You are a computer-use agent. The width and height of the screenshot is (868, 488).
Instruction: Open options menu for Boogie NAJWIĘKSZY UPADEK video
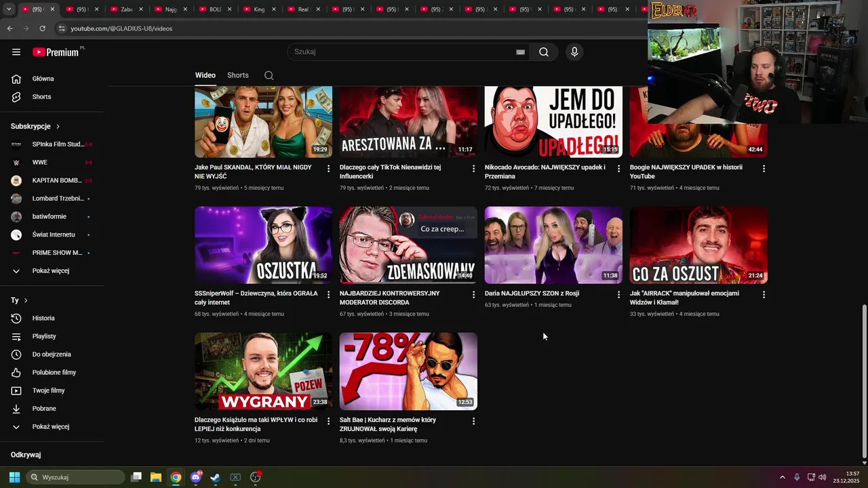click(764, 168)
